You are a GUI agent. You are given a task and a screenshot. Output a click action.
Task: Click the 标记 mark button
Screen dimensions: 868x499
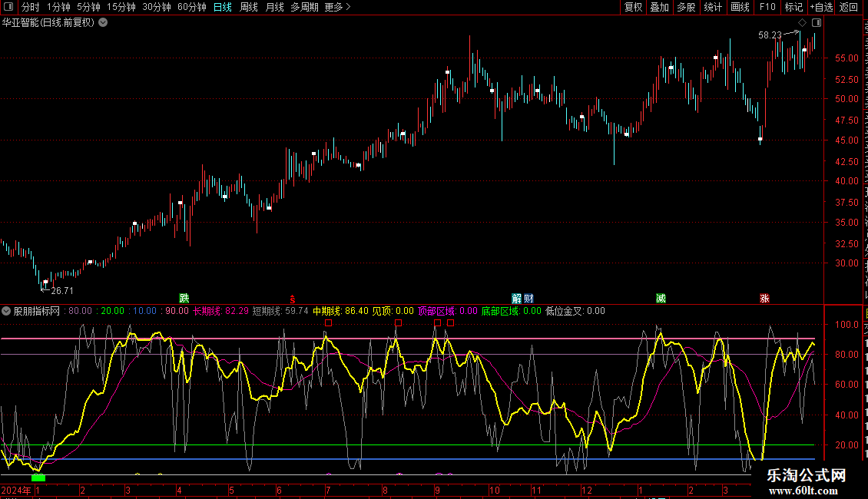click(793, 7)
